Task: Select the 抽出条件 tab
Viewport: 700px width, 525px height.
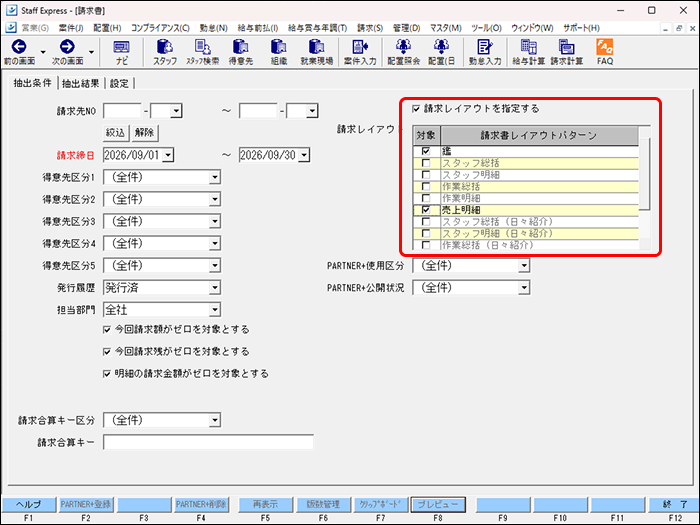Action: click(x=32, y=83)
